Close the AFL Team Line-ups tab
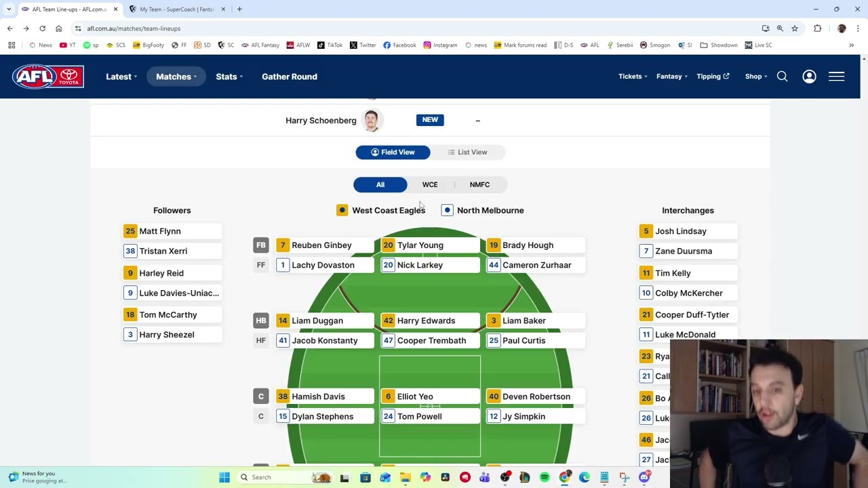 pyautogui.click(x=115, y=9)
